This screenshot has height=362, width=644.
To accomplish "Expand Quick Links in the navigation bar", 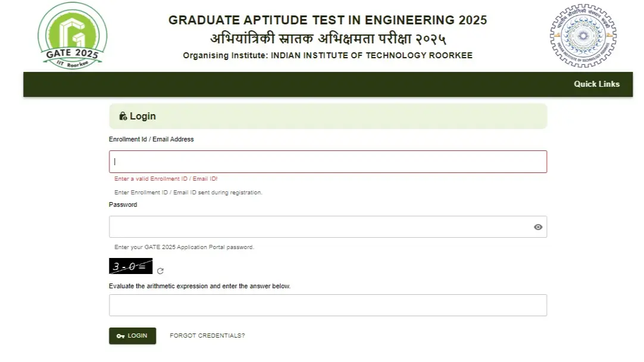I will (597, 84).
